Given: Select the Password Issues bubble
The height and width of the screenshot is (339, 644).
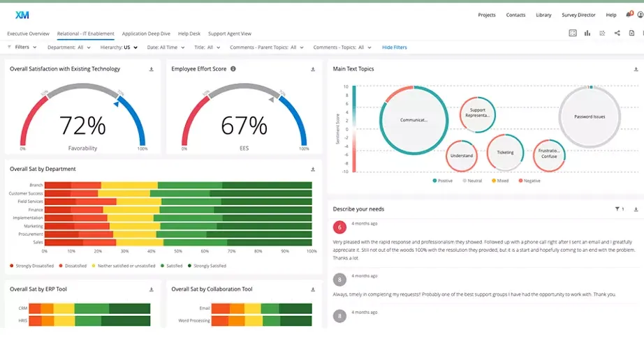Looking at the screenshot, I should tap(589, 117).
